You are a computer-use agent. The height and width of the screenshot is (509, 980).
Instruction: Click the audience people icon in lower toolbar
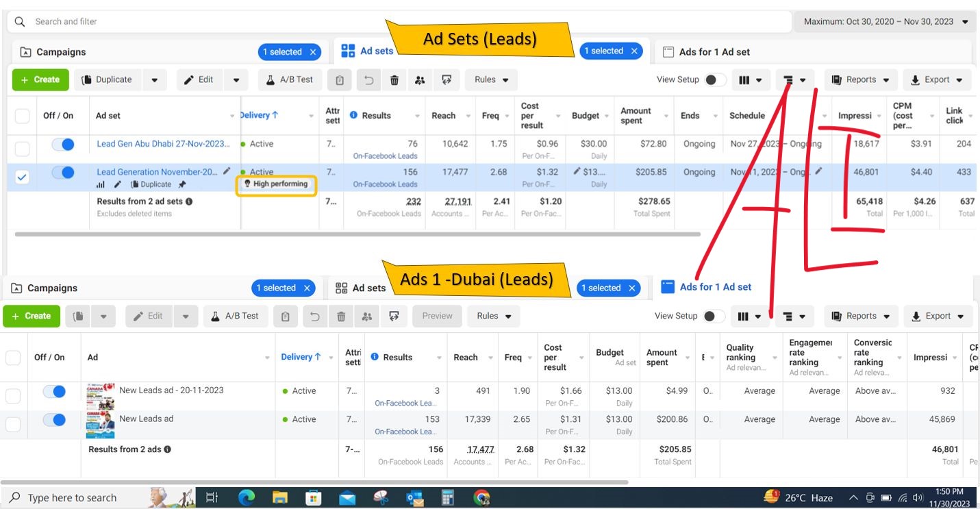click(x=367, y=316)
